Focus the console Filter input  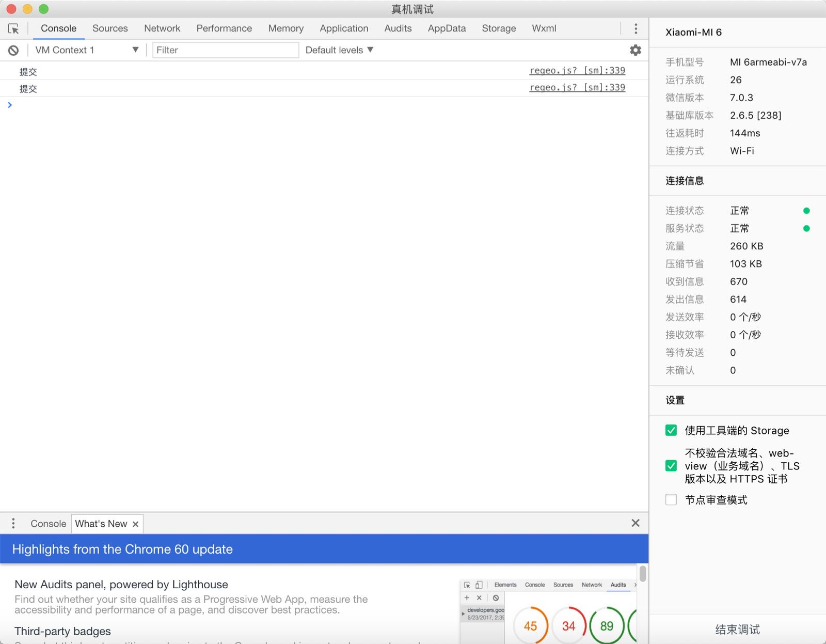click(x=226, y=50)
